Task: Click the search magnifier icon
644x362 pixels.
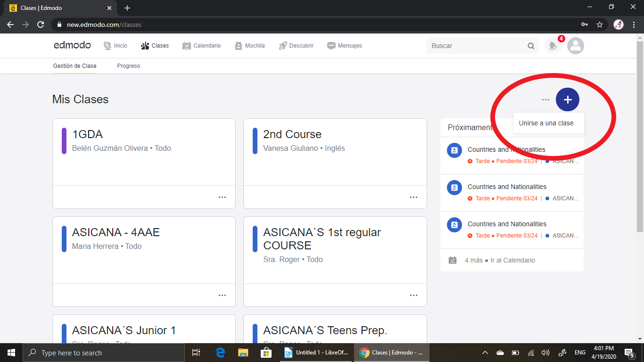Action: coord(531,46)
